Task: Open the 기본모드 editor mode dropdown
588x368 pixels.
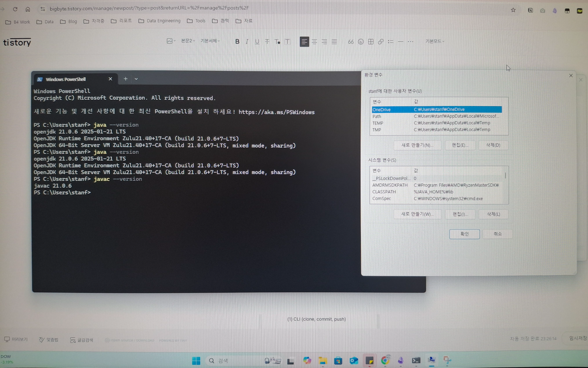Action: pos(435,41)
